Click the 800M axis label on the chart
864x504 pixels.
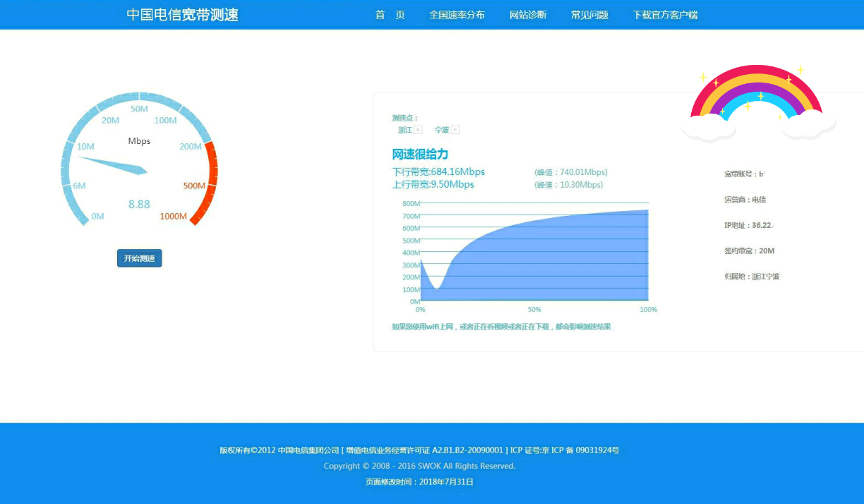(x=412, y=204)
